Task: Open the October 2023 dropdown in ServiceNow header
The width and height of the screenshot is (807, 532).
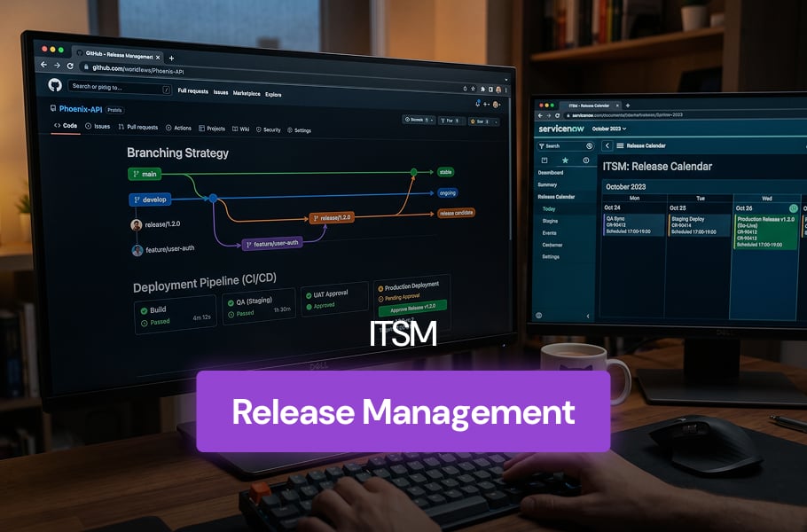Action: [609, 129]
